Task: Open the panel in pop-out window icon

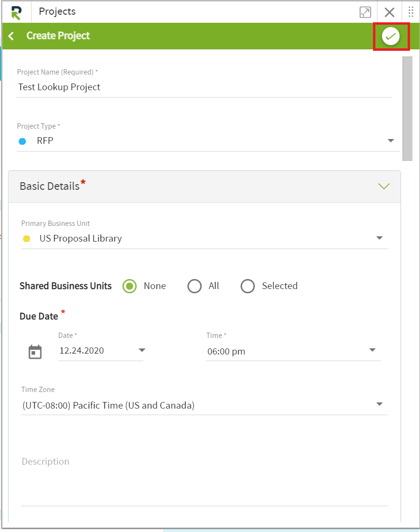Action: tap(365, 12)
